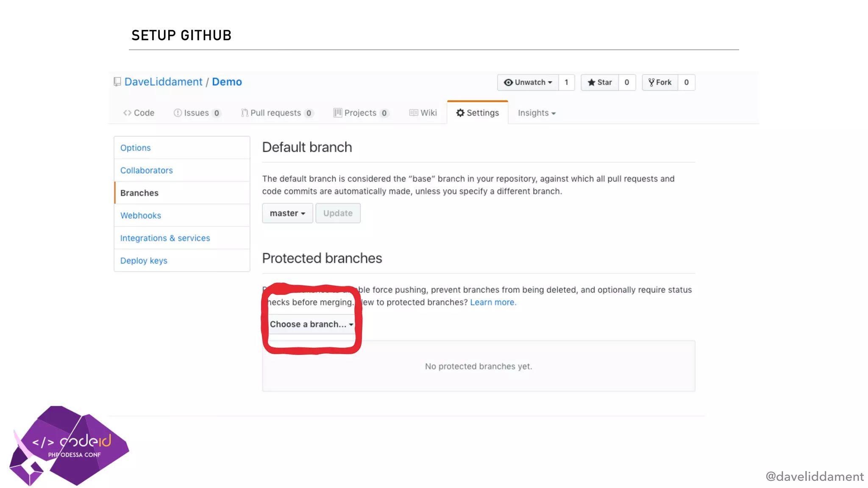The width and height of the screenshot is (868, 488).
Task: Open the Projects tab
Action: click(361, 113)
